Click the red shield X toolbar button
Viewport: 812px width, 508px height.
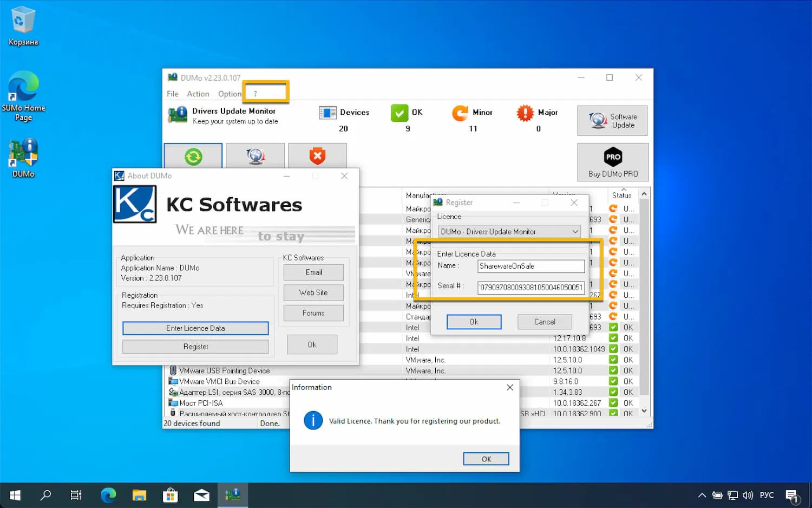(317, 157)
